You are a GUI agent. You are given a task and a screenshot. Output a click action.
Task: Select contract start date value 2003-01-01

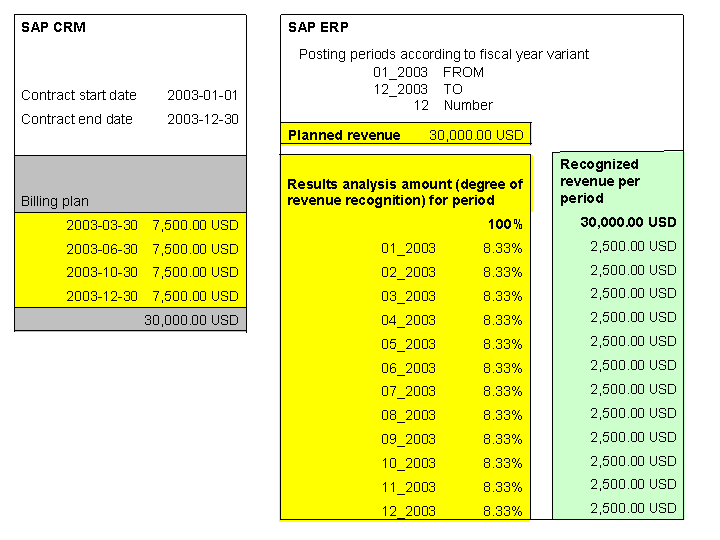(x=203, y=96)
